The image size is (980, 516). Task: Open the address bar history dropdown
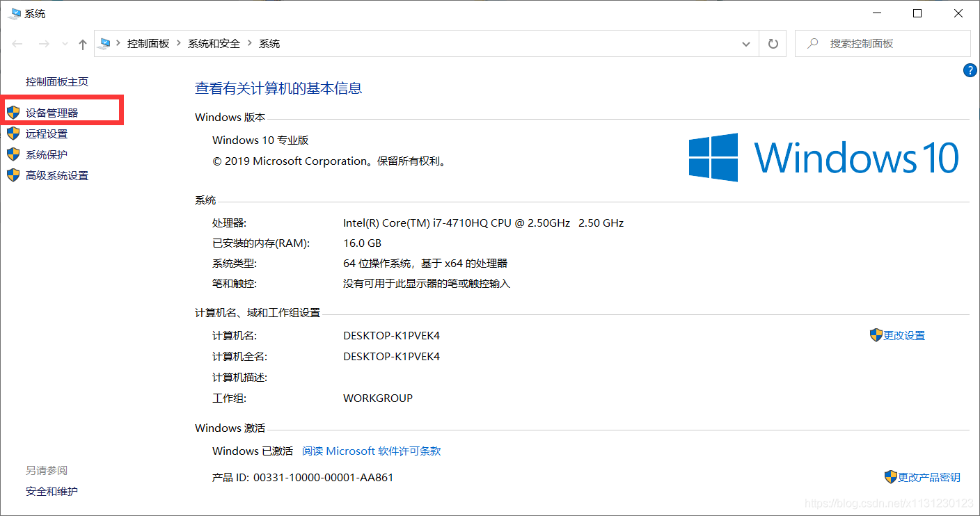(746, 44)
